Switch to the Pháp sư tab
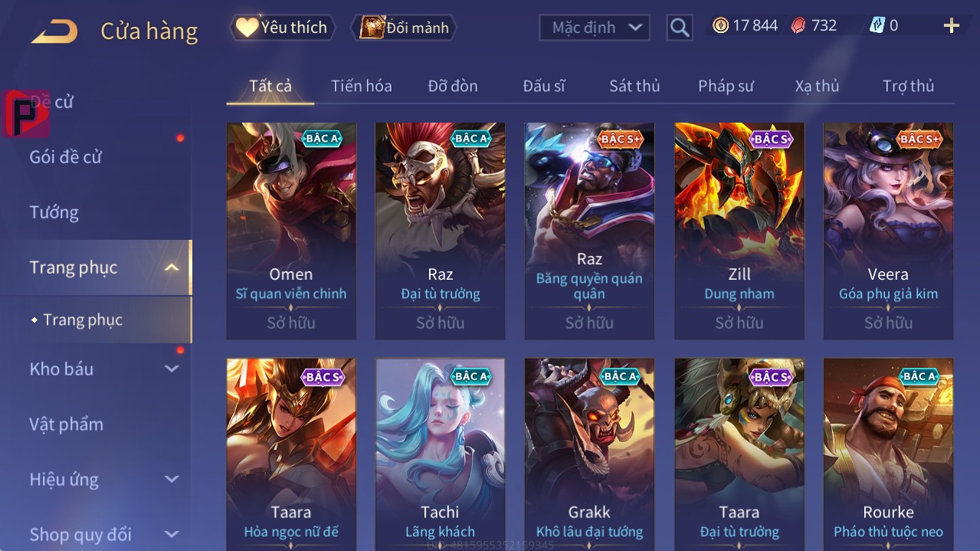 pyautogui.click(x=726, y=86)
